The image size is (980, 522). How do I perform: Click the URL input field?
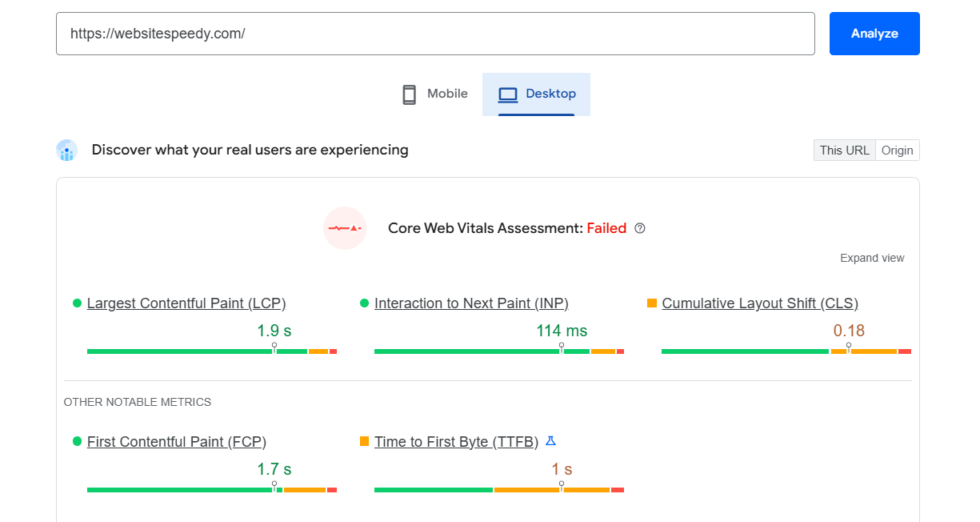pos(435,34)
